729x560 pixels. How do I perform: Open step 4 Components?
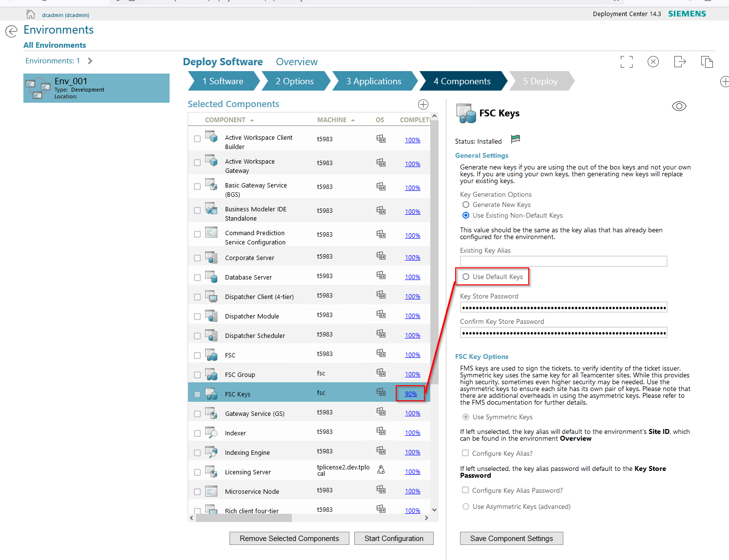(462, 81)
